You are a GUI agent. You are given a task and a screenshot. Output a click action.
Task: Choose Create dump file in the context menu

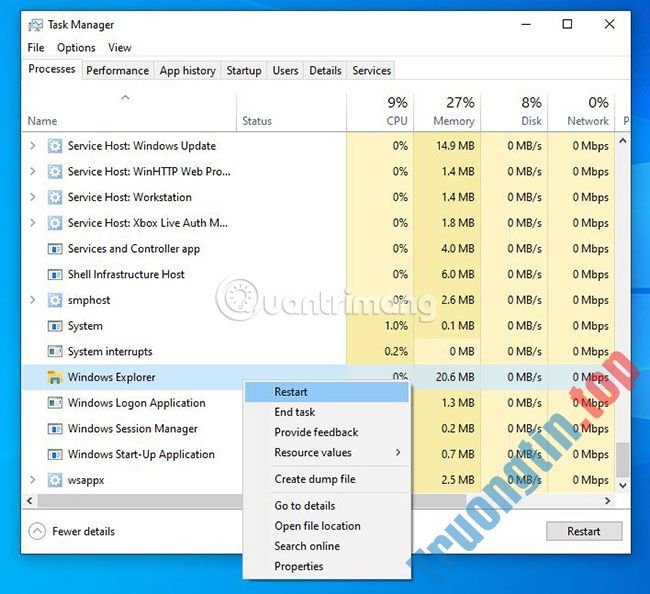pyautogui.click(x=327, y=479)
